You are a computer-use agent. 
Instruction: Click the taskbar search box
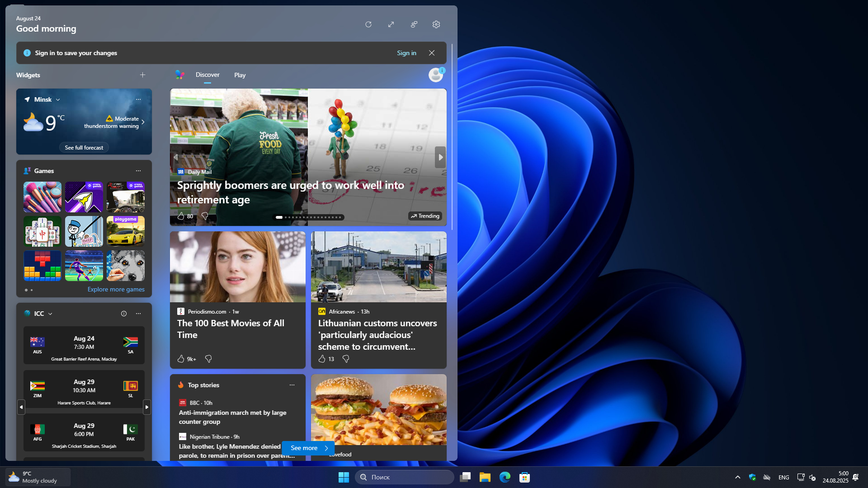tap(405, 477)
